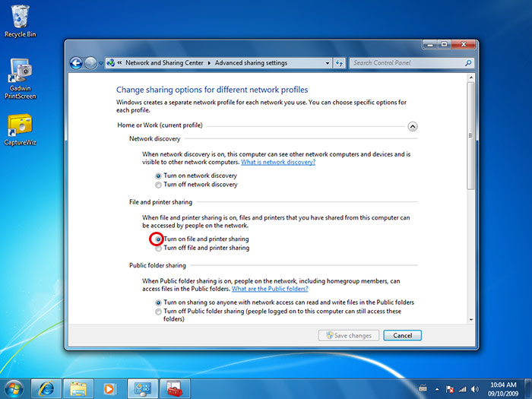532x399 pixels.
Task: Click the Show desktop button on taskbar edge
Action: point(529,389)
